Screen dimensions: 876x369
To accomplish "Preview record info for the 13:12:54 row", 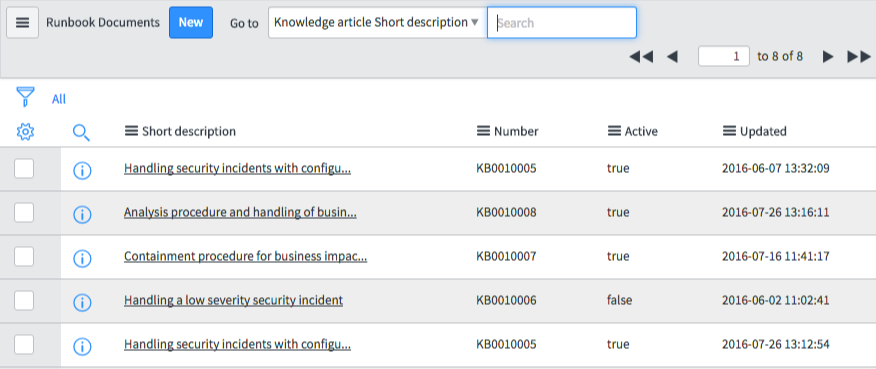I will coord(82,347).
